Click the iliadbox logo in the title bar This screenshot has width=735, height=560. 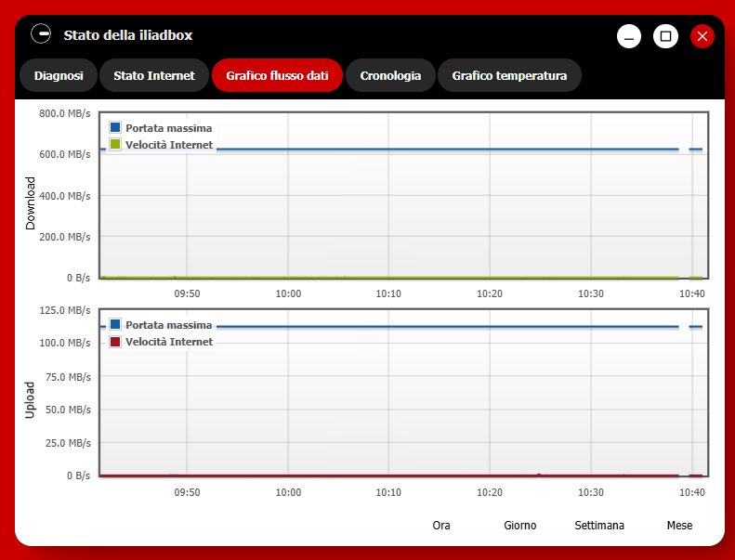tap(41, 34)
